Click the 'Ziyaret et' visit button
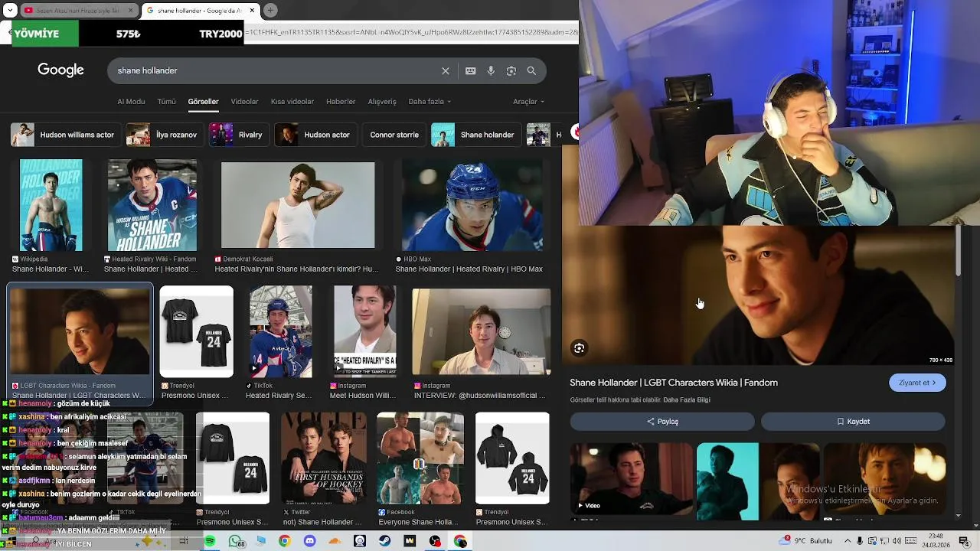The image size is (980, 551). [917, 383]
